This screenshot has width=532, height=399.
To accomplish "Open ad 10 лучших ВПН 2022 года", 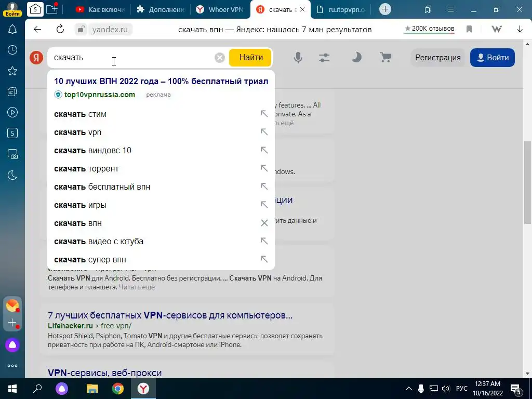I will tap(161, 81).
